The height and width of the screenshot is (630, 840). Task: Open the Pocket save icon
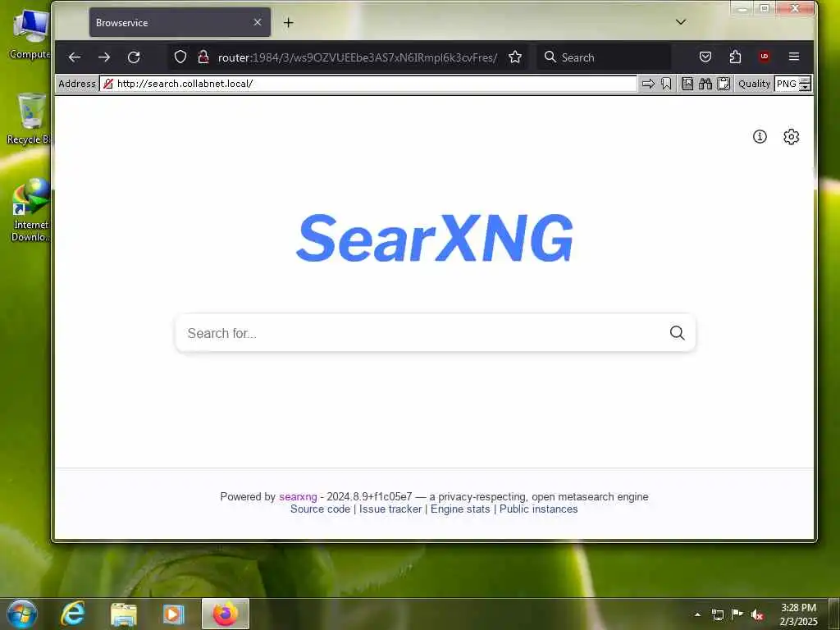[x=705, y=57]
